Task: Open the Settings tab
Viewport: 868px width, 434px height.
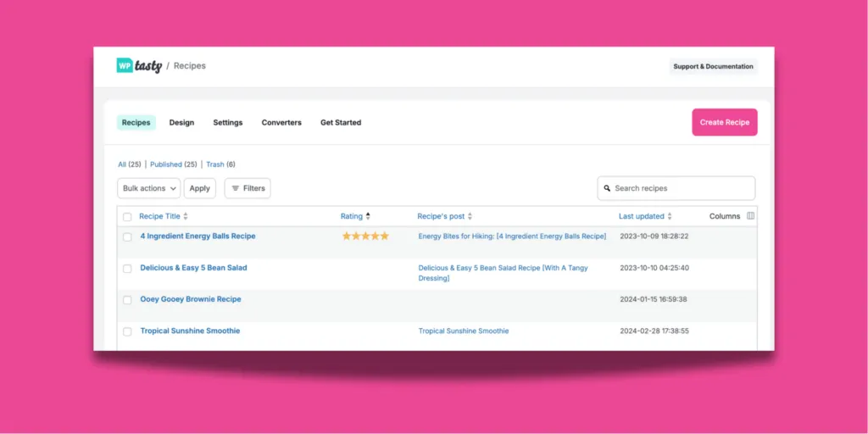Action: click(x=228, y=123)
